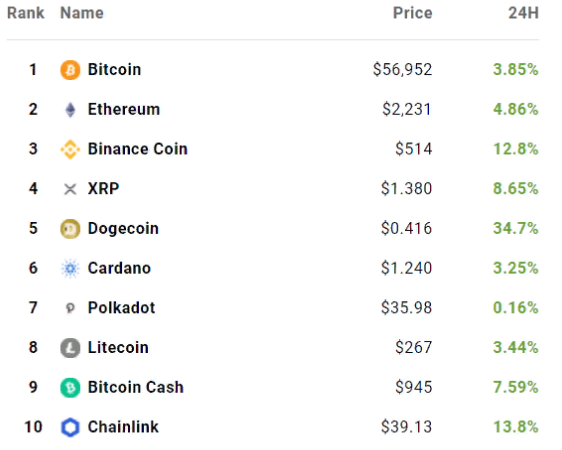This screenshot has width=562, height=450.
Task: Click the Ethereum diamond icon
Action: 70,109
